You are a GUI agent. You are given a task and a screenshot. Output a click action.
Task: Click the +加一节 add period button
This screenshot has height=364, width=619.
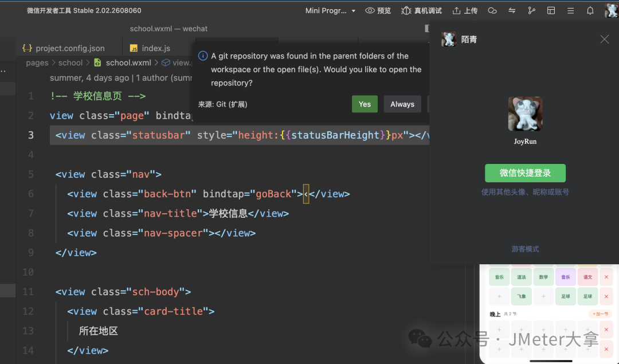tap(600, 314)
